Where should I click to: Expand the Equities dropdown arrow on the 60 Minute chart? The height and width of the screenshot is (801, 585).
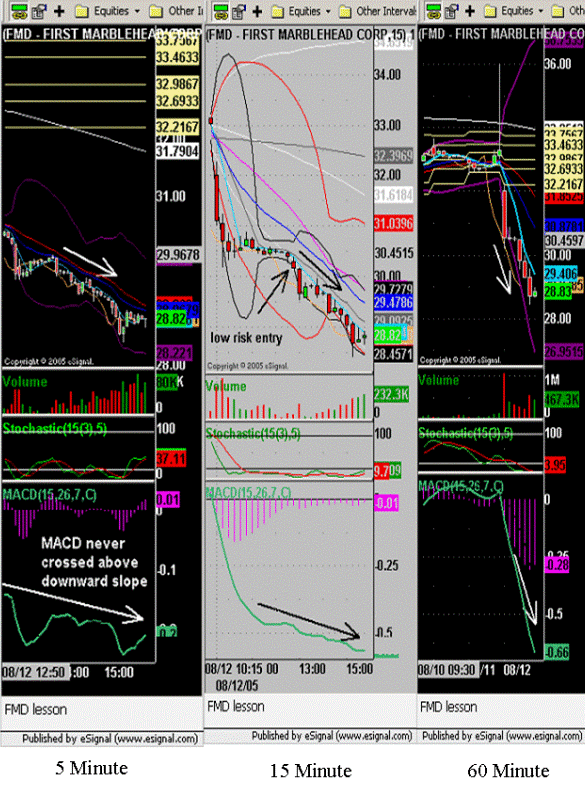(x=541, y=11)
